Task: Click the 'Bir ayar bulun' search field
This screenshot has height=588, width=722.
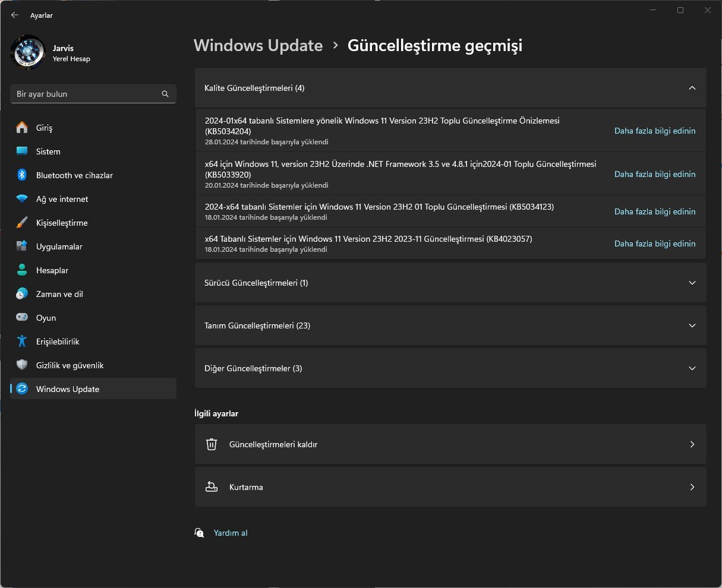Action: tap(93, 94)
